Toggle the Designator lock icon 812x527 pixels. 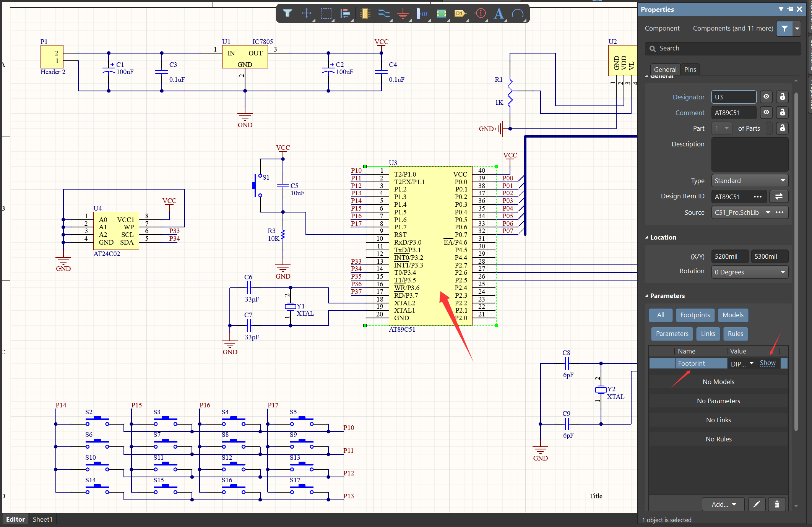tap(782, 97)
